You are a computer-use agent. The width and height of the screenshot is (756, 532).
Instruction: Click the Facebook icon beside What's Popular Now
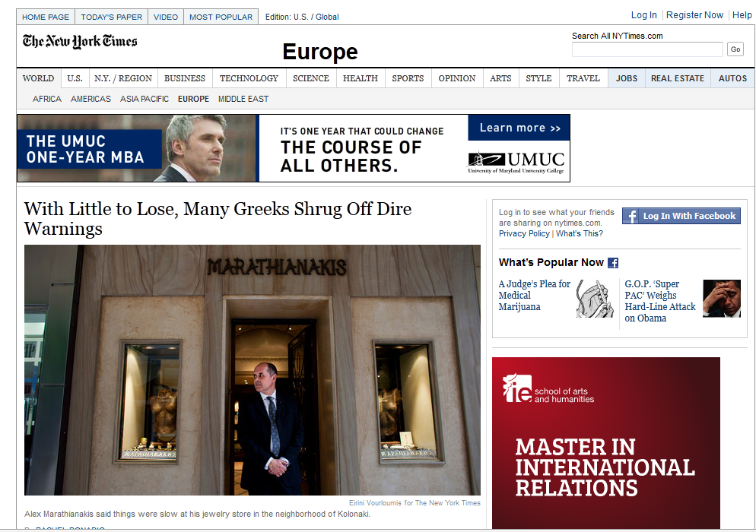coord(613,263)
